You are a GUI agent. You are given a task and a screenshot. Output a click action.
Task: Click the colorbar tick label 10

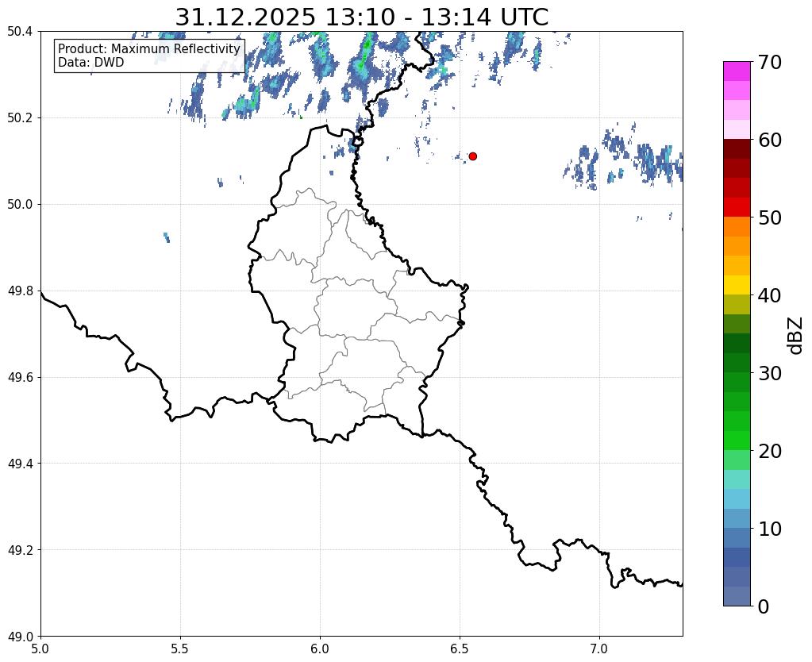pyautogui.click(x=770, y=529)
